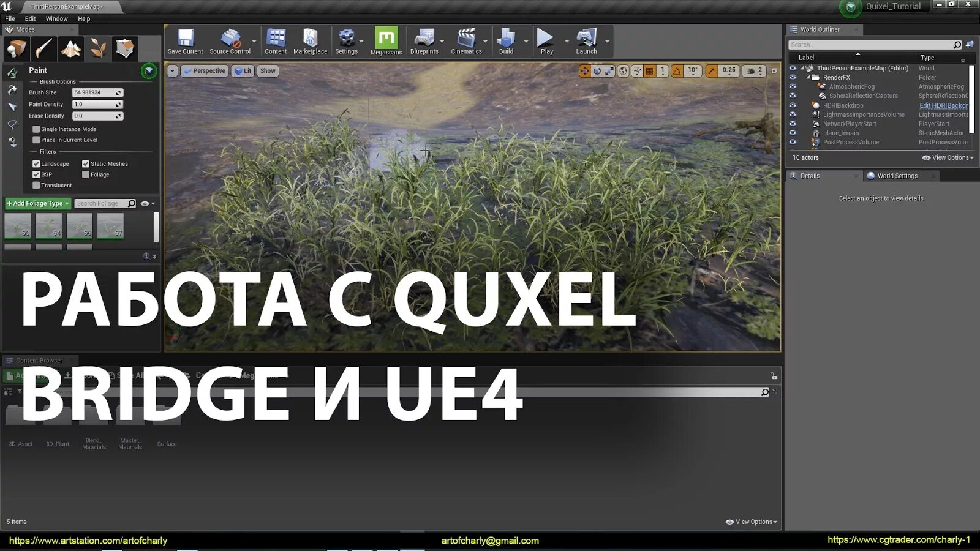980x551 pixels.
Task: Toggle rotation snapping in viewport
Action: tap(677, 71)
